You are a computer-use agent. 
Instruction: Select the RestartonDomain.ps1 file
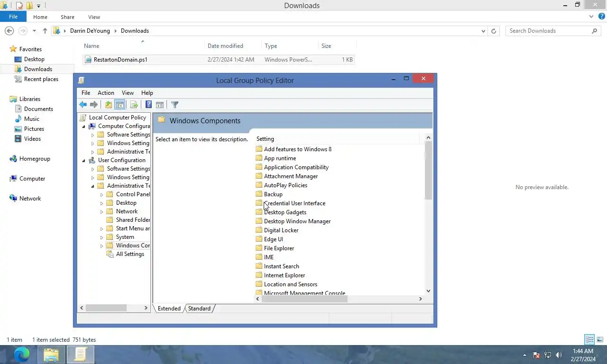(218, 60)
